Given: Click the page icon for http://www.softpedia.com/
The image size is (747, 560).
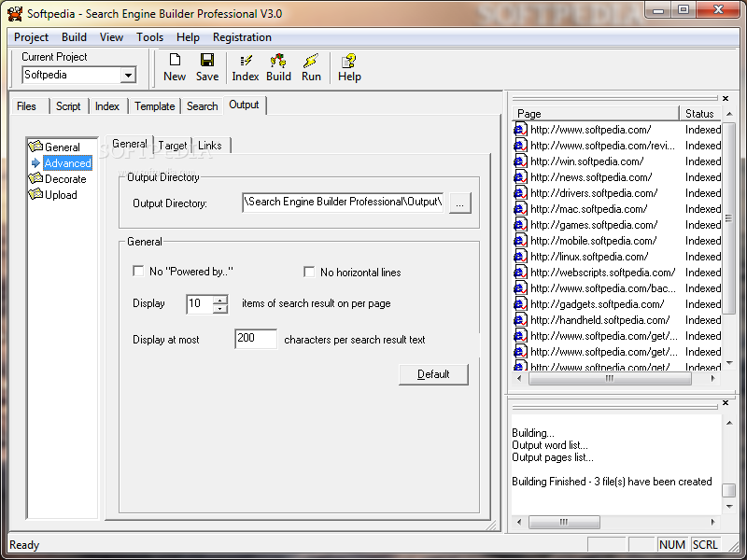Looking at the screenshot, I should pos(520,130).
